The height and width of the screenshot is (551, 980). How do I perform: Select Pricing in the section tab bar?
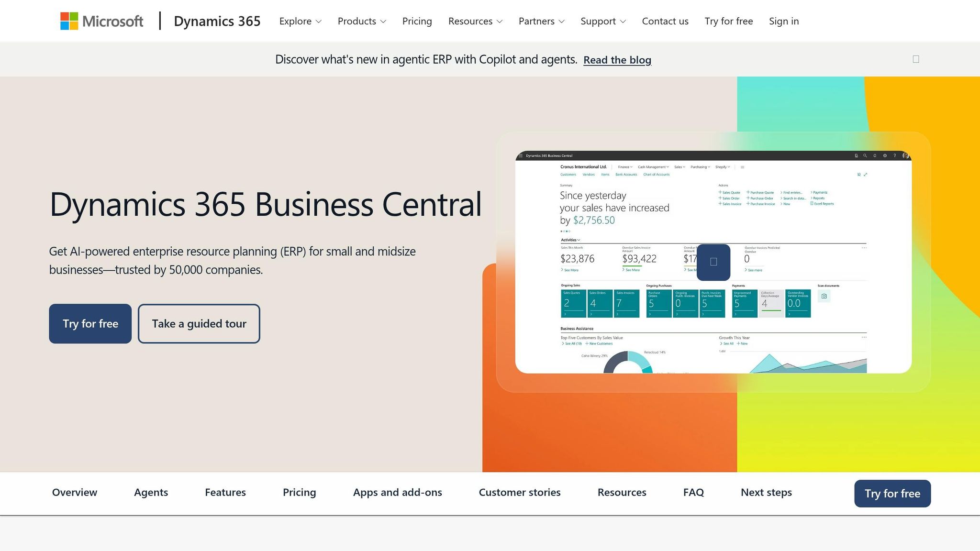pyautogui.click(x=300, y=493)
